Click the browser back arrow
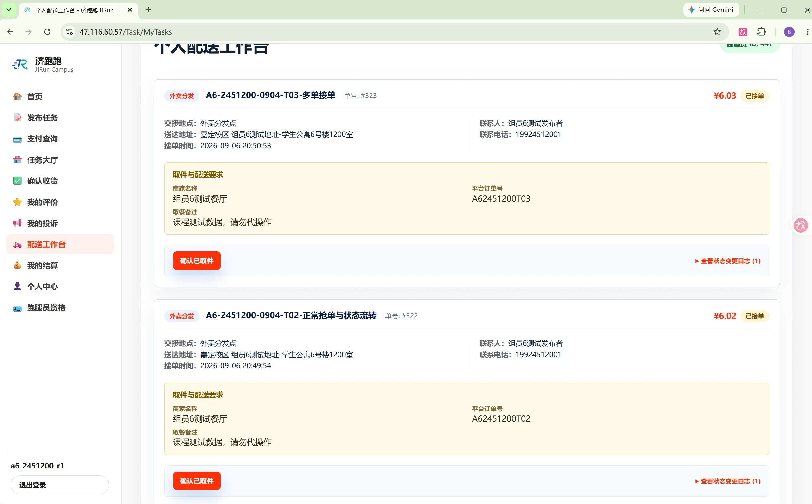This screenshot has height=504, width=812. (x=10, y=32)
